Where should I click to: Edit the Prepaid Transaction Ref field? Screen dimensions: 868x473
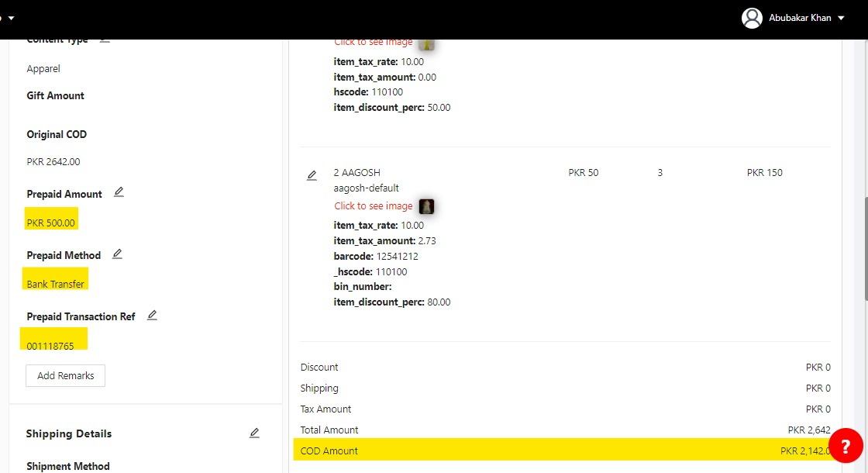152,315
